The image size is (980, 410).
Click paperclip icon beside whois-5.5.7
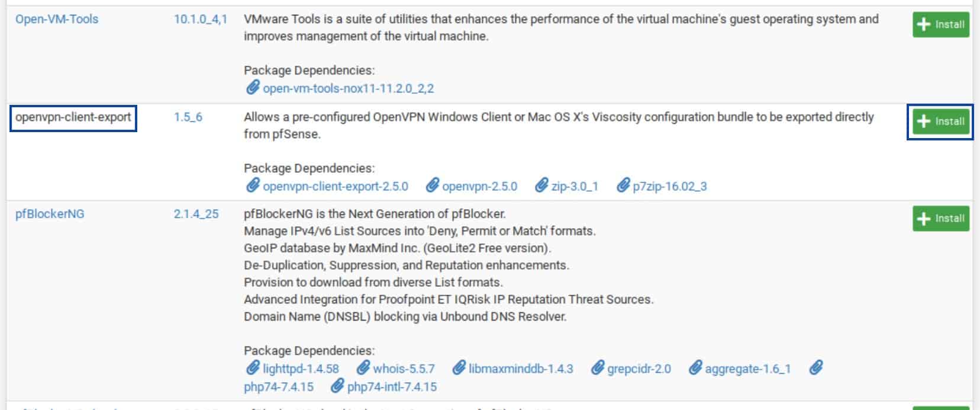363,368
